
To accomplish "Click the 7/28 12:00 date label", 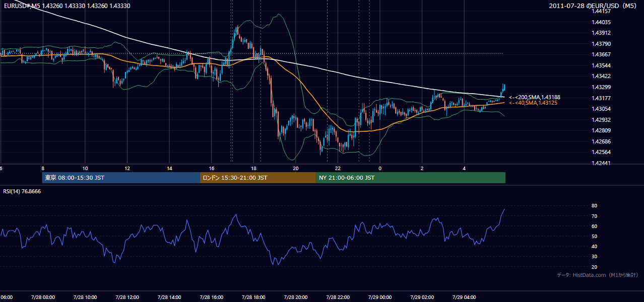I will pos(127,297).
